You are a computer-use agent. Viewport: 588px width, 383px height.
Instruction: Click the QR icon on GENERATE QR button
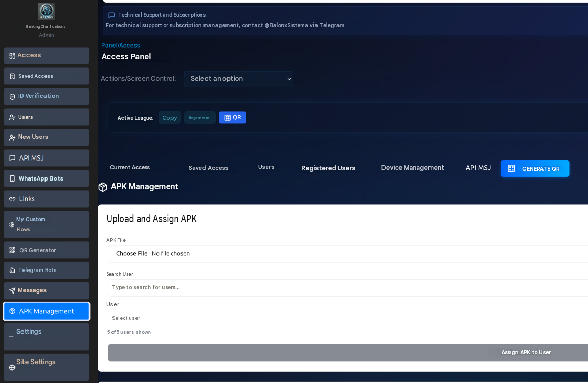[x=511, y=168]
